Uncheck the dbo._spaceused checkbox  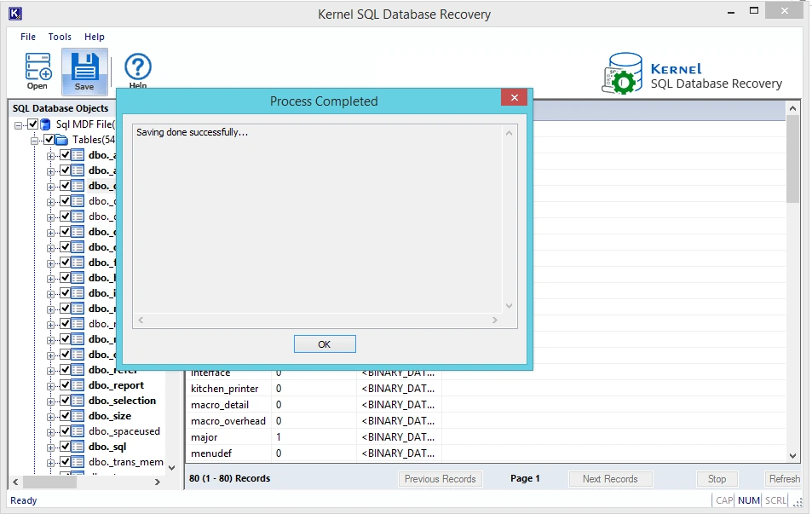tap(66, 431)
